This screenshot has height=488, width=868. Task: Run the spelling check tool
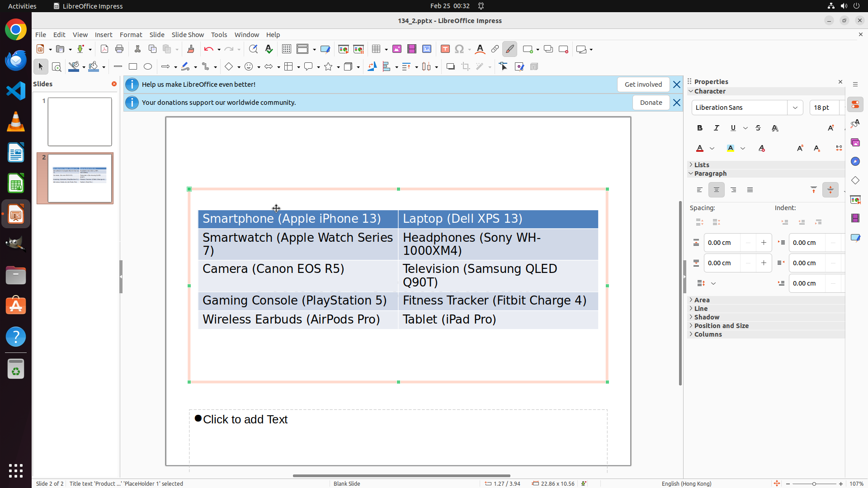point(269,49)
